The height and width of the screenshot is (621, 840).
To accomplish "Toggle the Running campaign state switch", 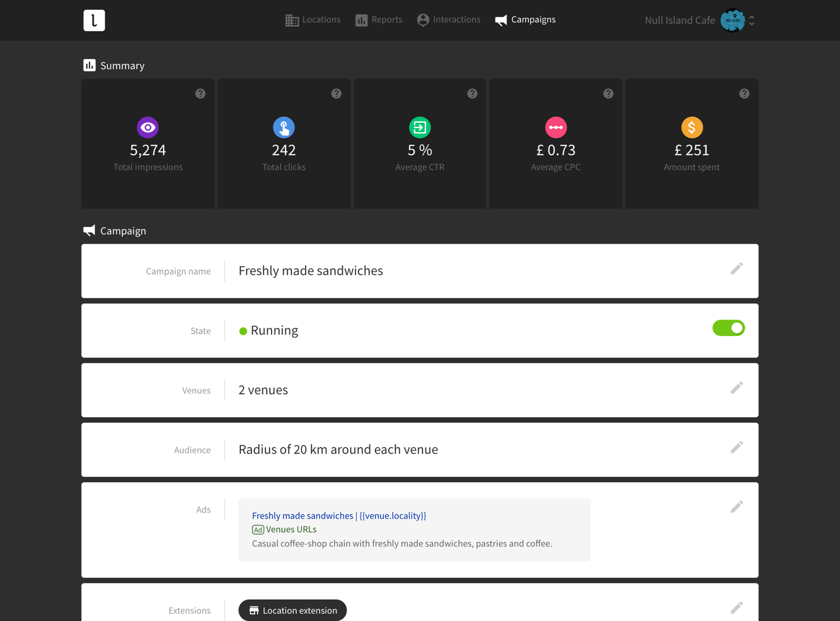I will (729, 328).
